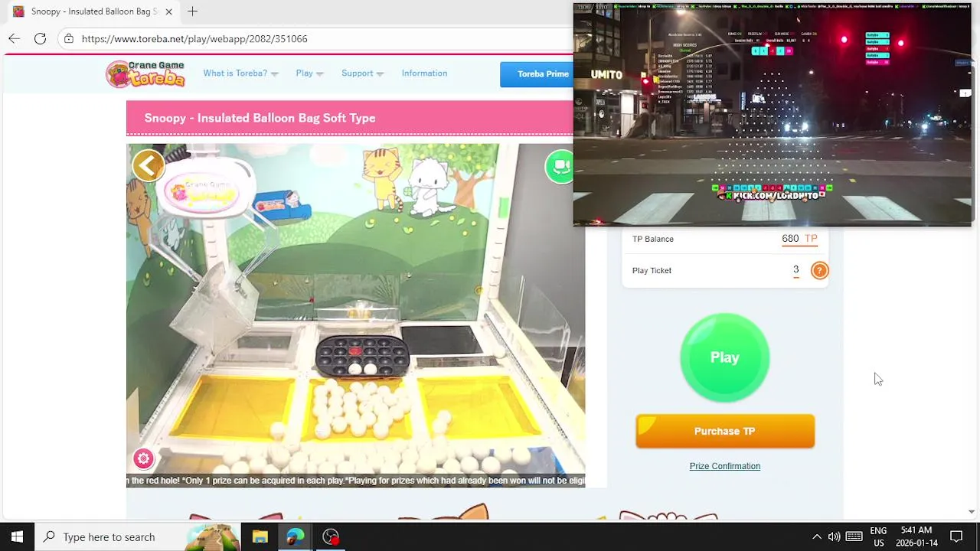Open the What is Toreba? dropdown
Image resolution: width=980 pixels, height=551 pixels.
(240, 73)
